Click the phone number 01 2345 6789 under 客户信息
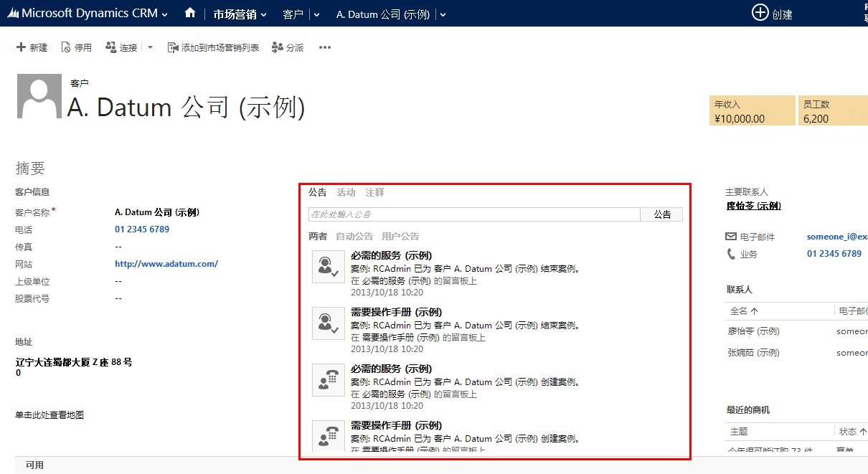The image size is (868, 474). pyautogui.click(x=142, y=229)
